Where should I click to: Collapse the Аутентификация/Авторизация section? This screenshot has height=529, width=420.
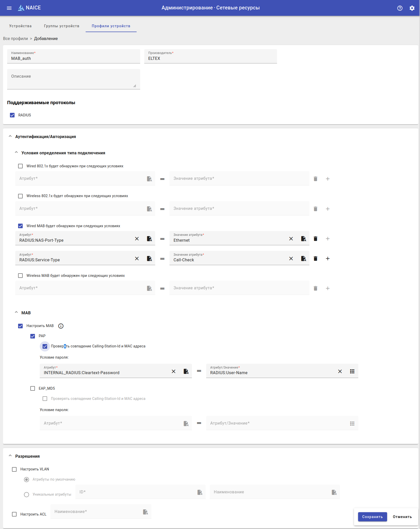point(10,137)
